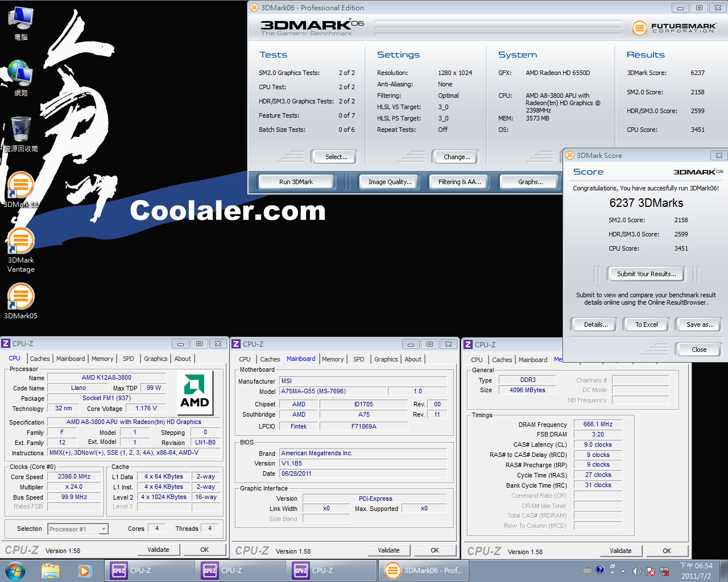Open the media player taskbar icon

(x=85, y=571)
